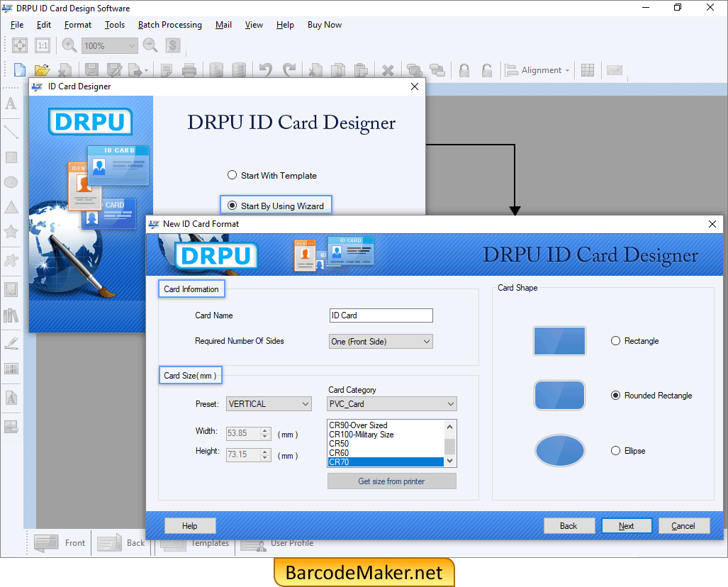Click the Back button in wizard dialog
This screenshot has width=728, height=587.
pyautogui.click(x=569, y=526)
